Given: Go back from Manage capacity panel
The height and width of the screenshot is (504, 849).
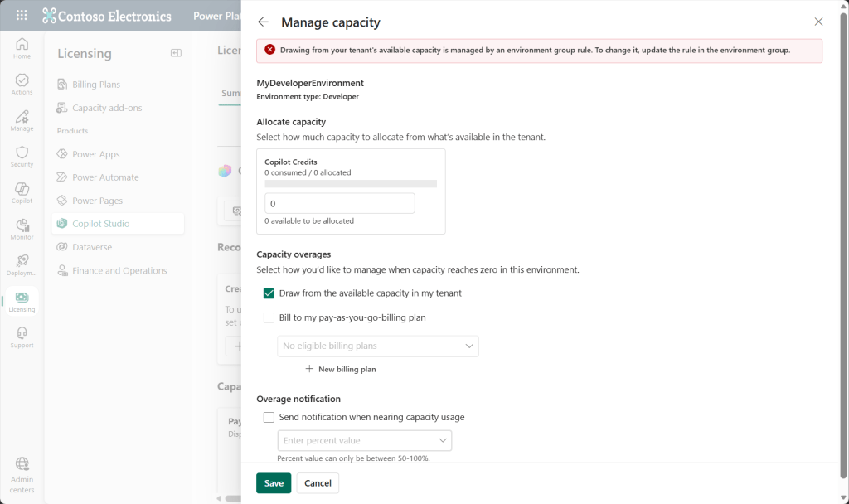Looking at the screenshot, I should (x=263, y=22).
